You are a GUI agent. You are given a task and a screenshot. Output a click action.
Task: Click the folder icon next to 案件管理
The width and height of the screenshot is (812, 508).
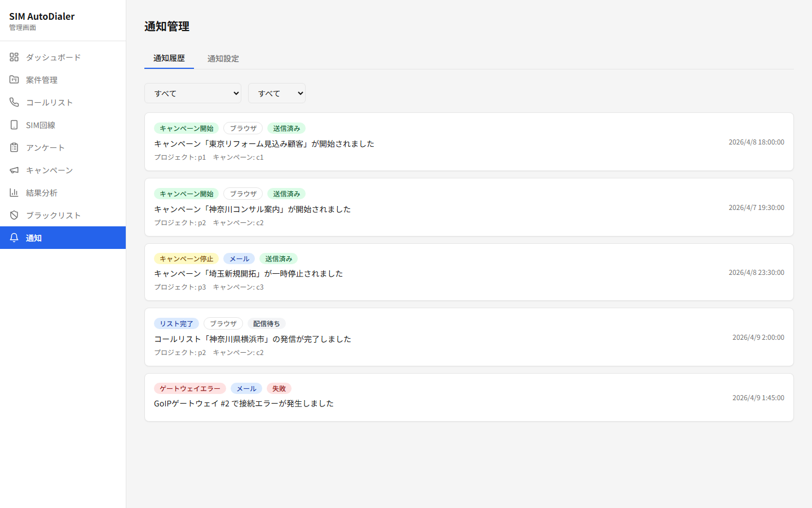14,80
